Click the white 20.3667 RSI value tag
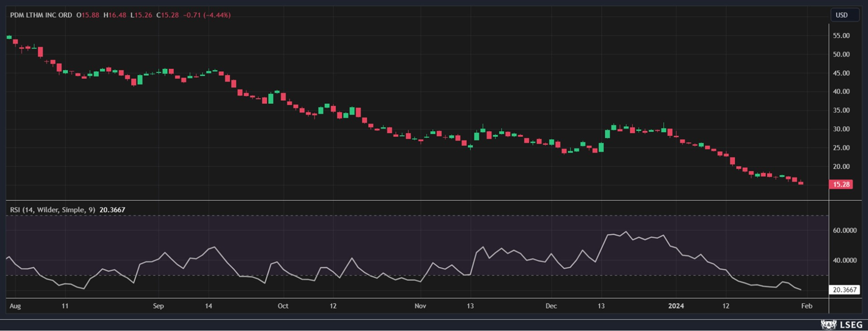This screenshot has height=331, width=868. click(845, 290)
